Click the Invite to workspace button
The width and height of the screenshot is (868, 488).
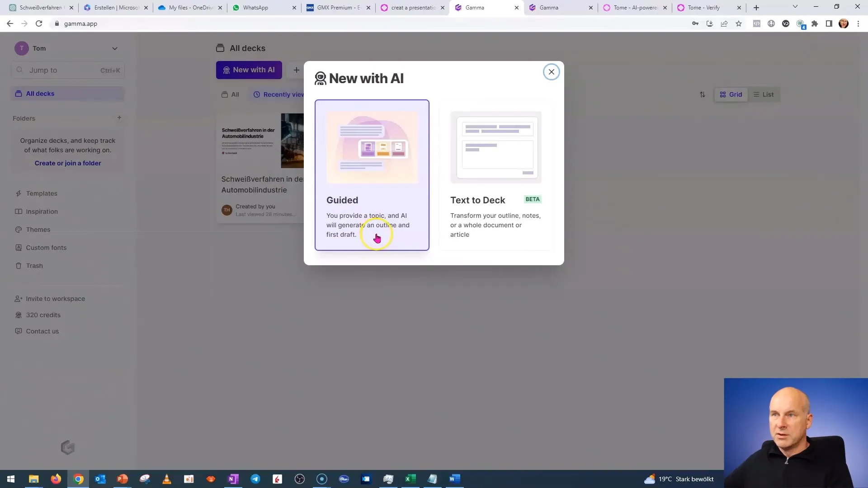point(56,299)
